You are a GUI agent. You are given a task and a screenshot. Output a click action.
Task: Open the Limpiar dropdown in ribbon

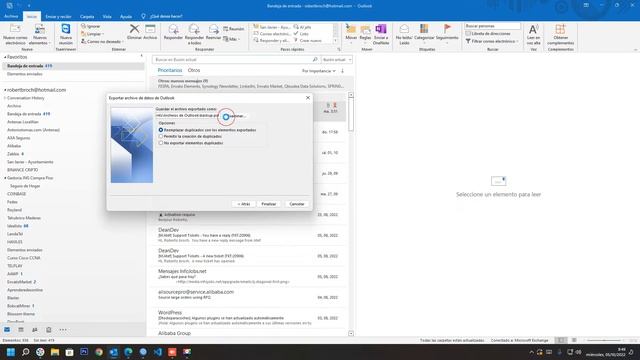coord(93,34)
